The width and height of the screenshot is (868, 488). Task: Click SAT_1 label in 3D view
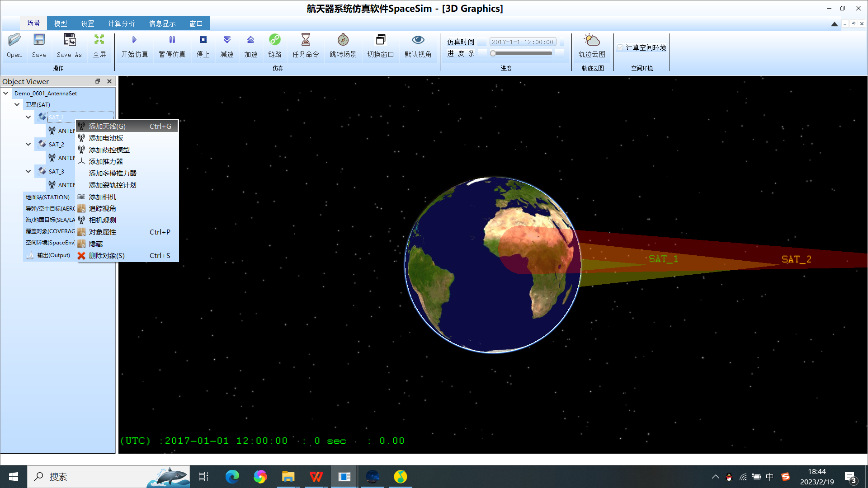click(x=663, y=259)
